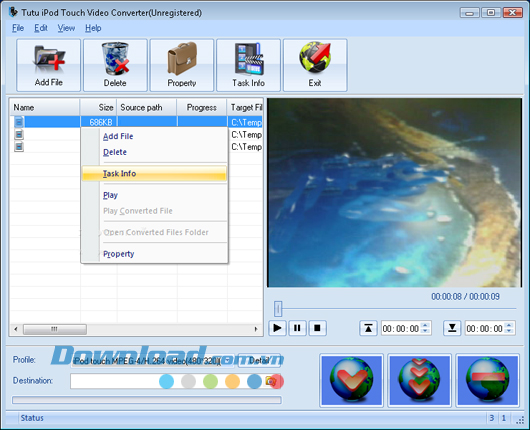Image resolution: width=530 pixels, height=430 pixels.
Task: Click the browse destination folder icon
Action: tap(271, 381)
